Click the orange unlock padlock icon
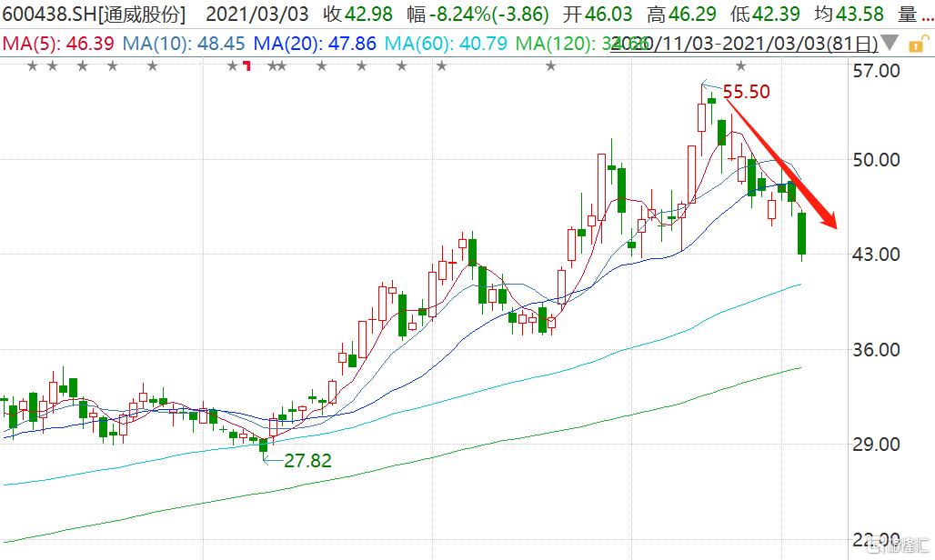Screen dimensions: 935x560 point(918,44)
